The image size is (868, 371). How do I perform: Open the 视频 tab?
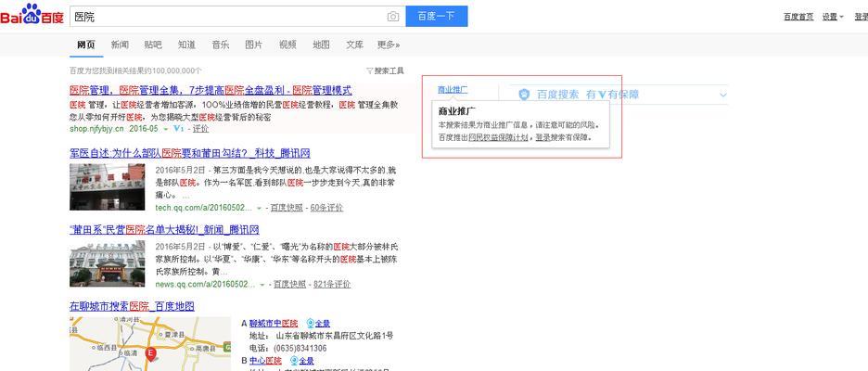[x=287, y=45]
